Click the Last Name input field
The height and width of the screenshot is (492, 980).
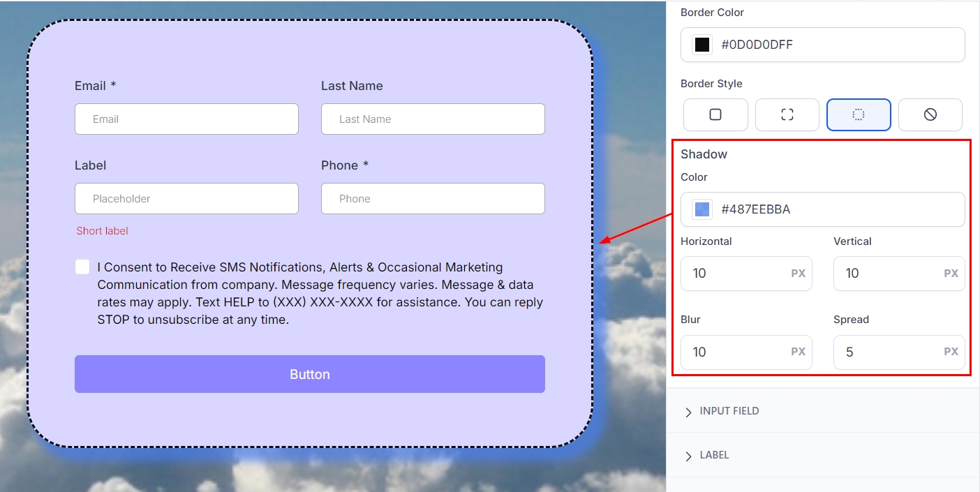tap(432, 119)
